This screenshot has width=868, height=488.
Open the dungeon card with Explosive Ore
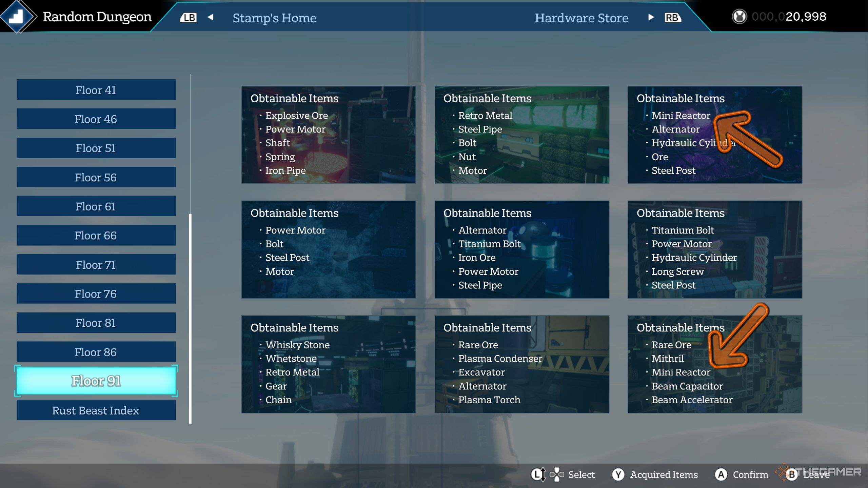pos(329,135)
